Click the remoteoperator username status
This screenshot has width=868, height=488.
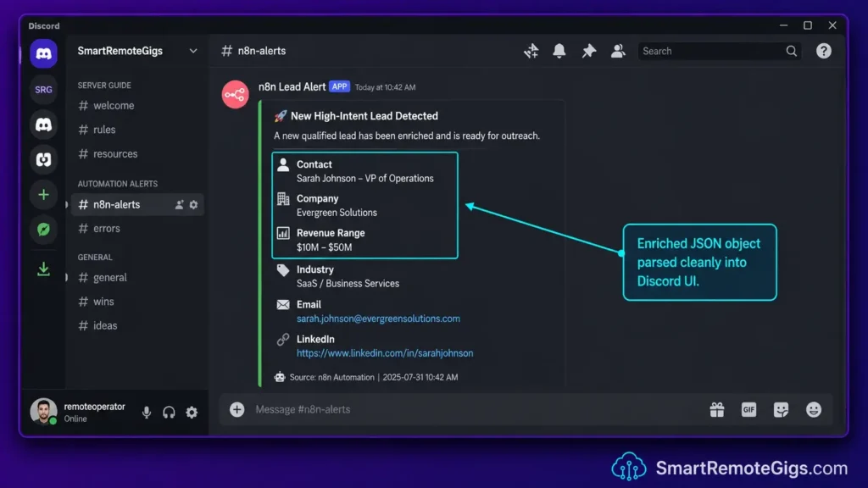tap(94, 413)
